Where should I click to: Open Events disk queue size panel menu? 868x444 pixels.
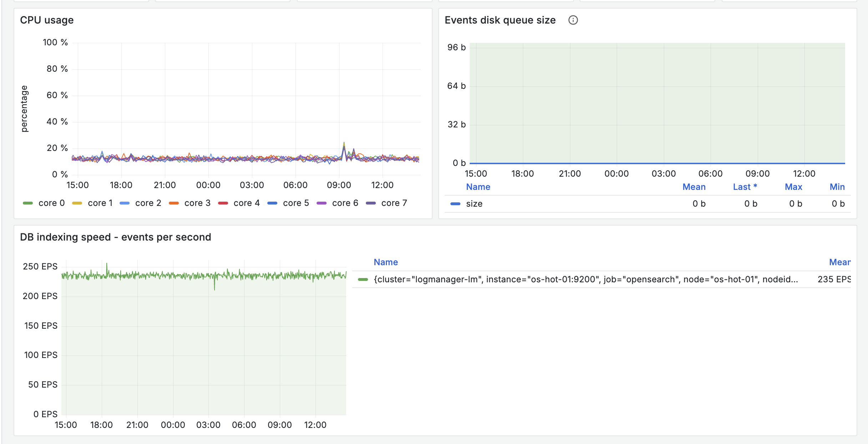[500, 20]
